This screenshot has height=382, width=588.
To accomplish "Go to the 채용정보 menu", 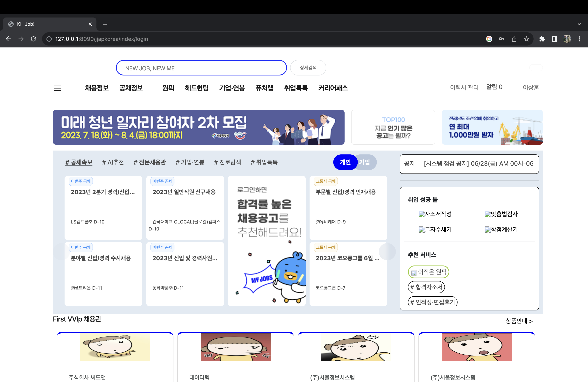I will [97, 88].
